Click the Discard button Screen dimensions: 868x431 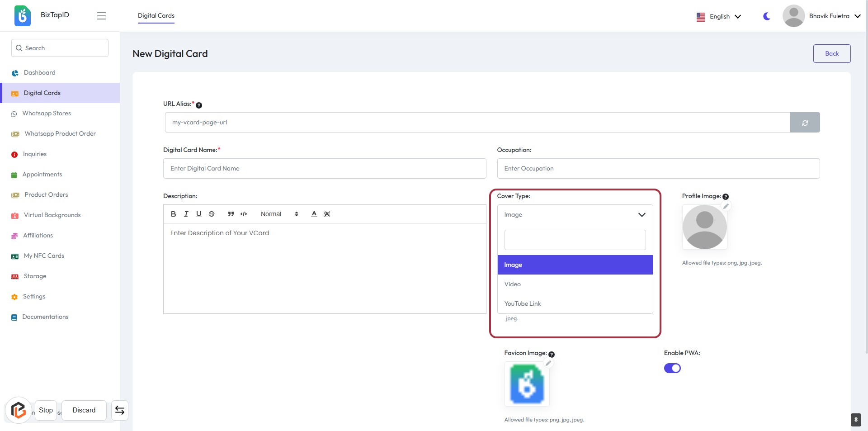pos(84,410)
